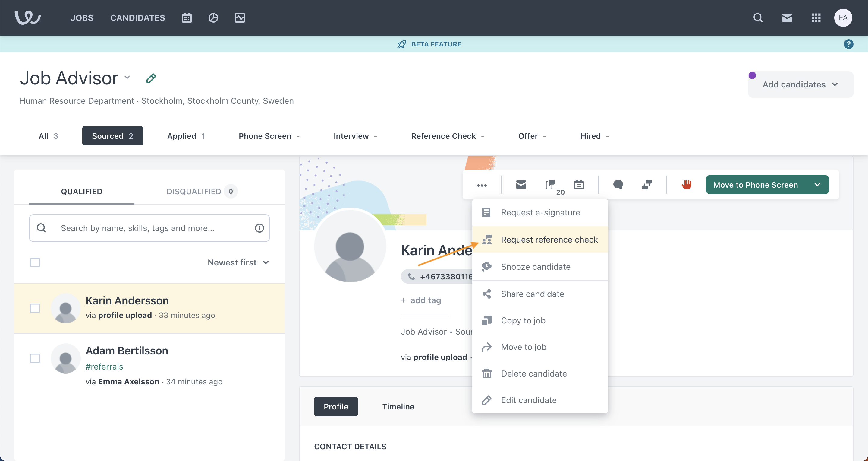The height and width of the screenshot is (461, 868).
Task: Click the comment speech bubble icon
Action: coord(618,184)
